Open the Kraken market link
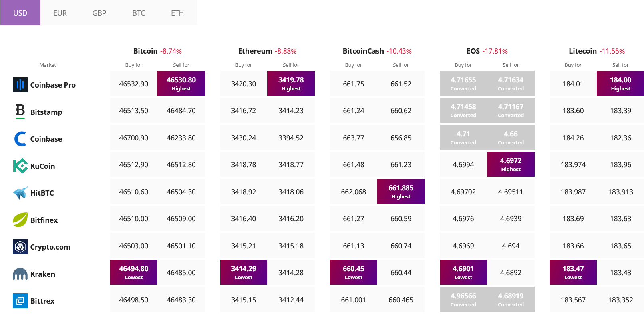 (43, 274)
